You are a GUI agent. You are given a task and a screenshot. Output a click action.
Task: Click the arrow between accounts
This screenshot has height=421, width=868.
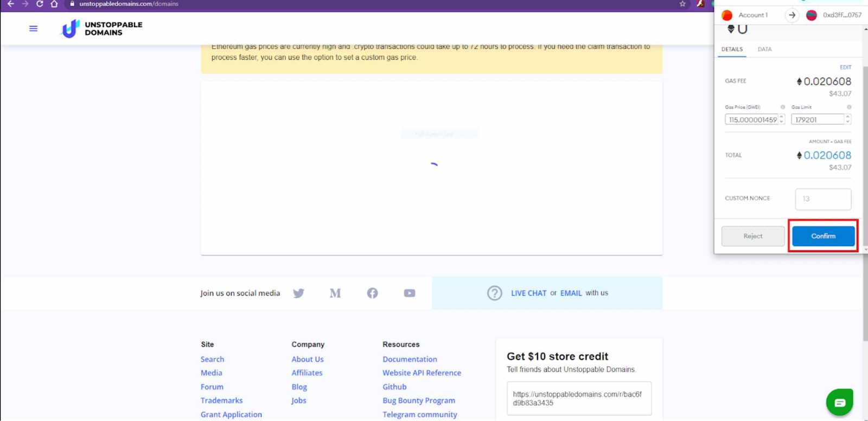tap(792, 15)
